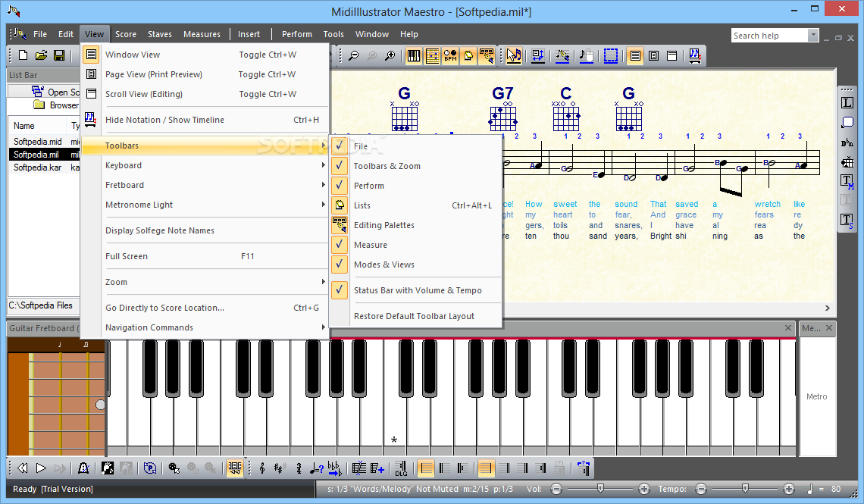Toggle the editing palettes toolbar icon

pos(487,55)
